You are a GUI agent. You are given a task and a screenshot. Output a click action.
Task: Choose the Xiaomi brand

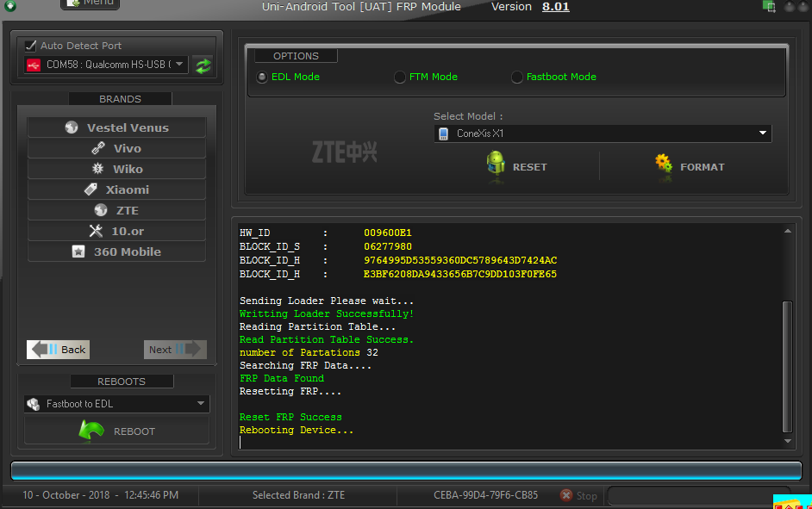116,189
